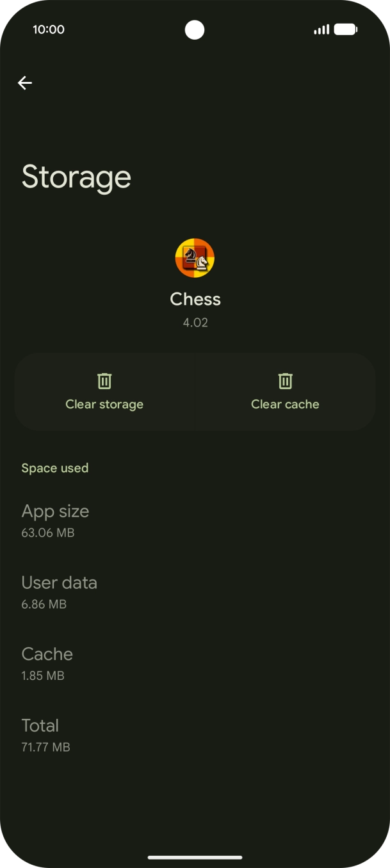
Task: Tap the 10:00 clock in status bar
Action: tap(49, 29)
